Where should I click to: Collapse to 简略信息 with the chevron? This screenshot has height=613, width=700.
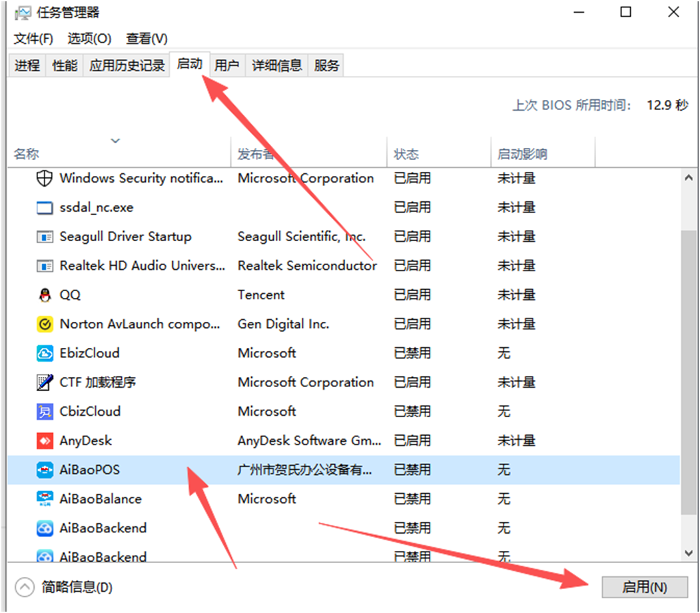[x=25, y=587]
